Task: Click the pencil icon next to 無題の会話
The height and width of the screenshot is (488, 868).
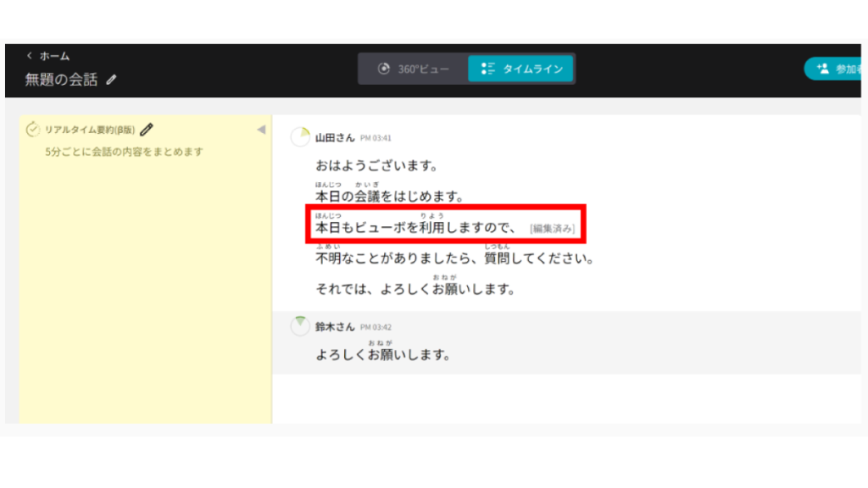Action: coord(112,80)
